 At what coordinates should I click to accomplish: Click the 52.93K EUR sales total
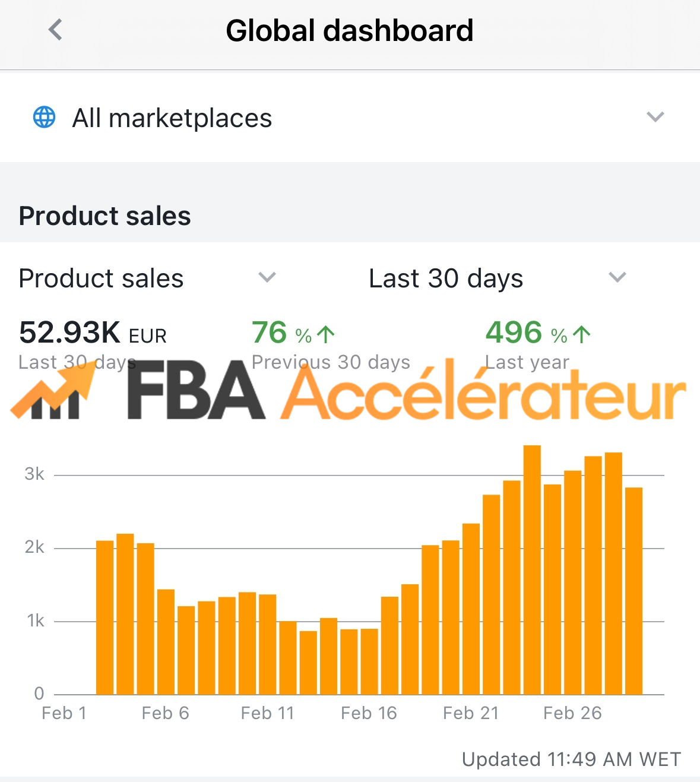tap(93, 333)
